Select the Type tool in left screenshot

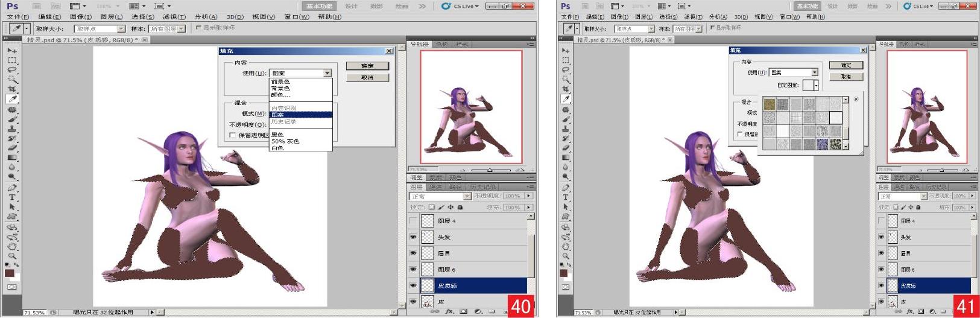pyautogui.click(x=12, y=197)
